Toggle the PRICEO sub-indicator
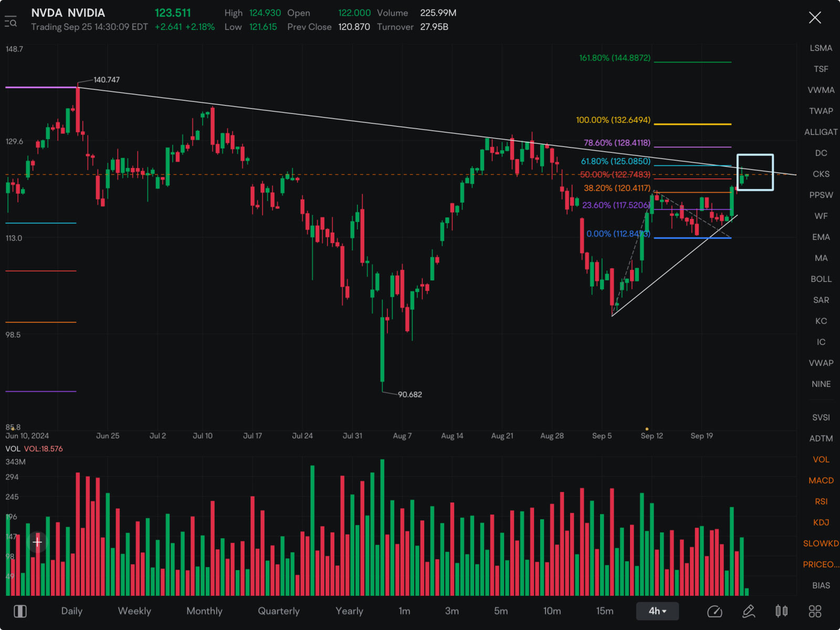This screenshot has height=630, width=840. [x=821, y=565]
